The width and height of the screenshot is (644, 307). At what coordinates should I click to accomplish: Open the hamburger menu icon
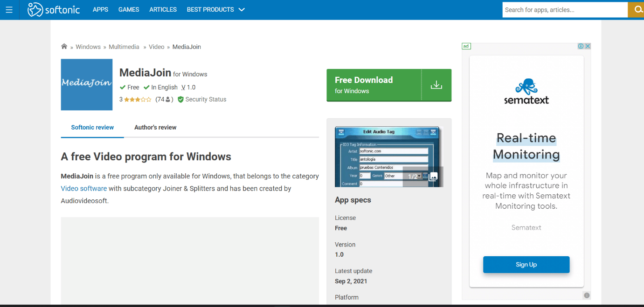9,9
